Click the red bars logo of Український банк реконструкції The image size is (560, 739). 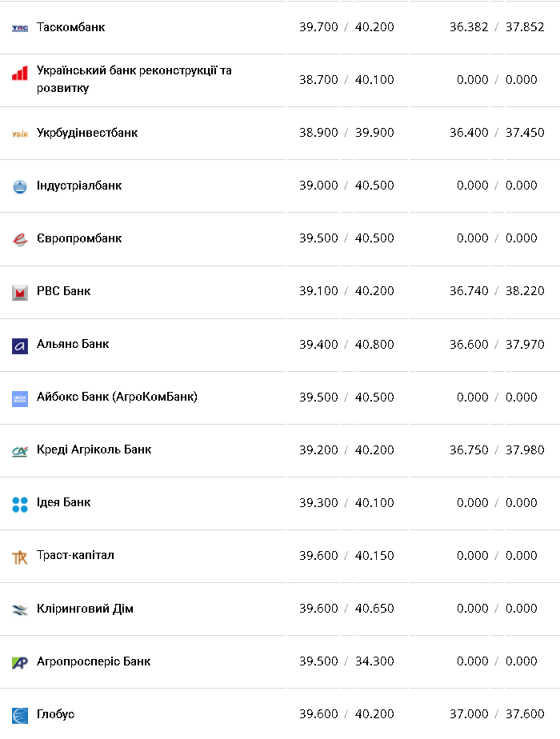coord(20,74)
